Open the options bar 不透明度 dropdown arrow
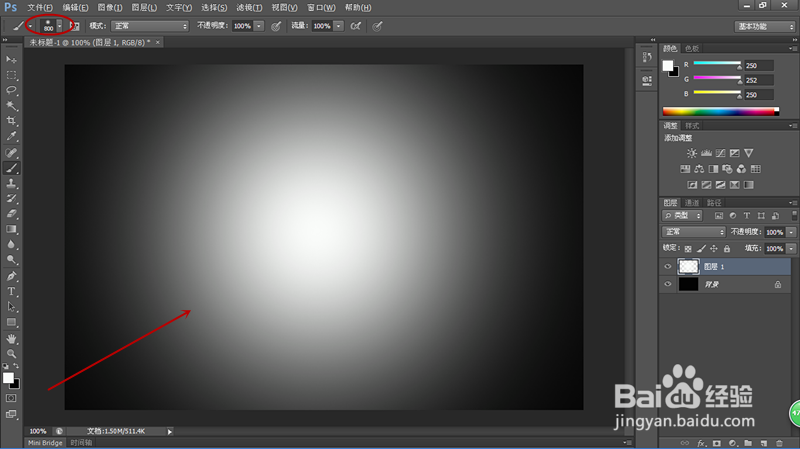Image resolution: width=800 pixels, height=449 pixels. coord(259,26)
